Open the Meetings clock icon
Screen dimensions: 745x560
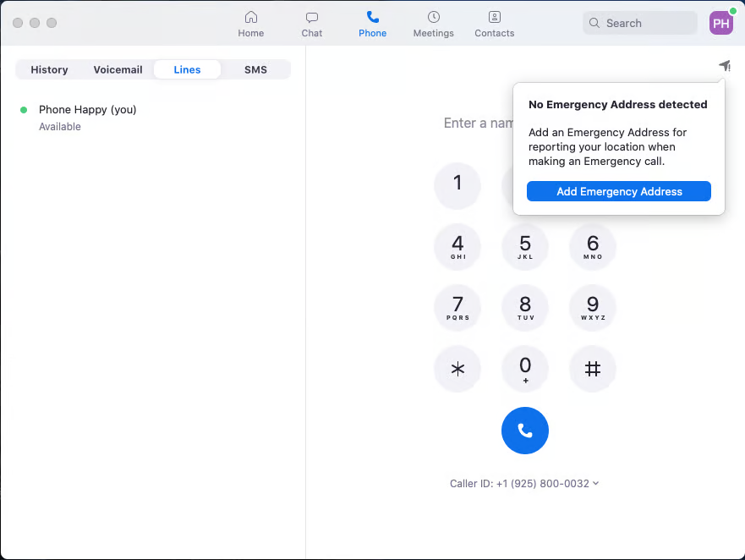click(x=433, y=18)
